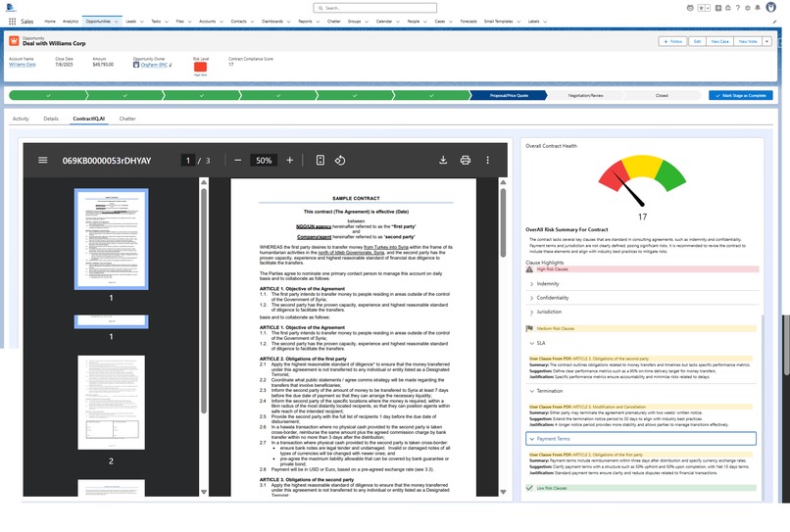This screenshot has width=790, height=532.
Task: Open the user avatar profile menu
Action: click(x=770, y=7)
